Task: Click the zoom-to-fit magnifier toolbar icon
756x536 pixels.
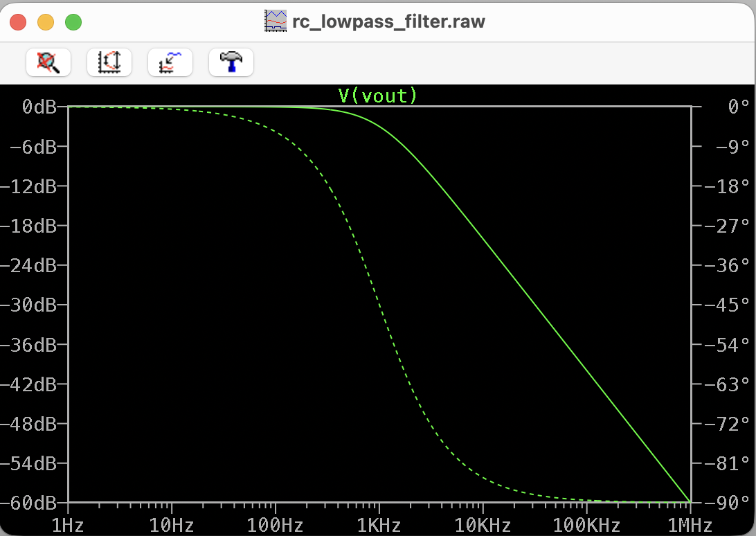Action: click(x=48, y=62)
